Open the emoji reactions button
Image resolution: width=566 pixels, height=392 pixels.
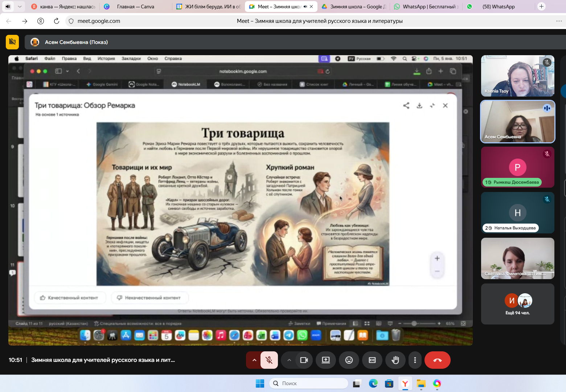click(349, 360)
